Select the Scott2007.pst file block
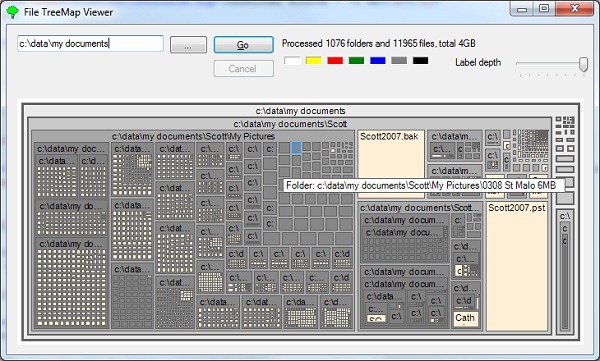600x361 pixels. (x=517, y=266)
